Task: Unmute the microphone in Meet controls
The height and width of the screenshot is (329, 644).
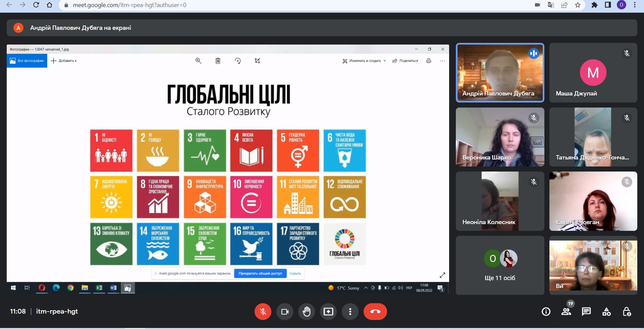Action: click(263, 312)
